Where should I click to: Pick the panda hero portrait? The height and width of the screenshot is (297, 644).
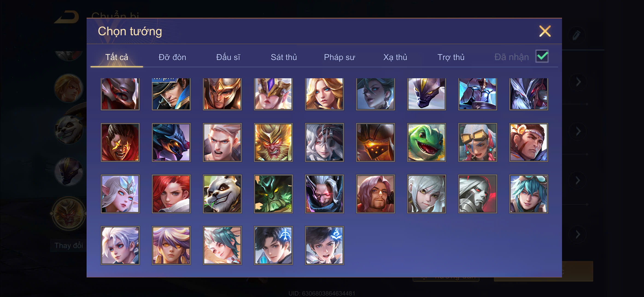click(222, 194)
